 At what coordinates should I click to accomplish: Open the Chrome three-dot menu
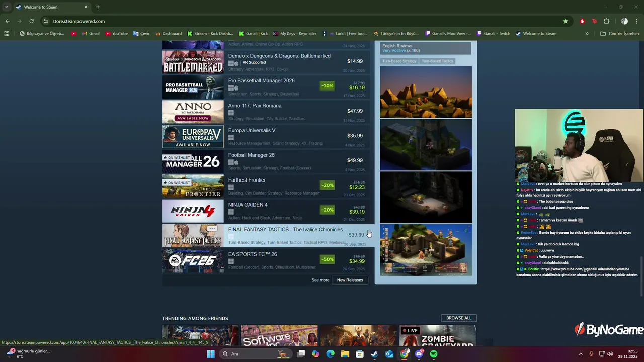click(637, 21)
